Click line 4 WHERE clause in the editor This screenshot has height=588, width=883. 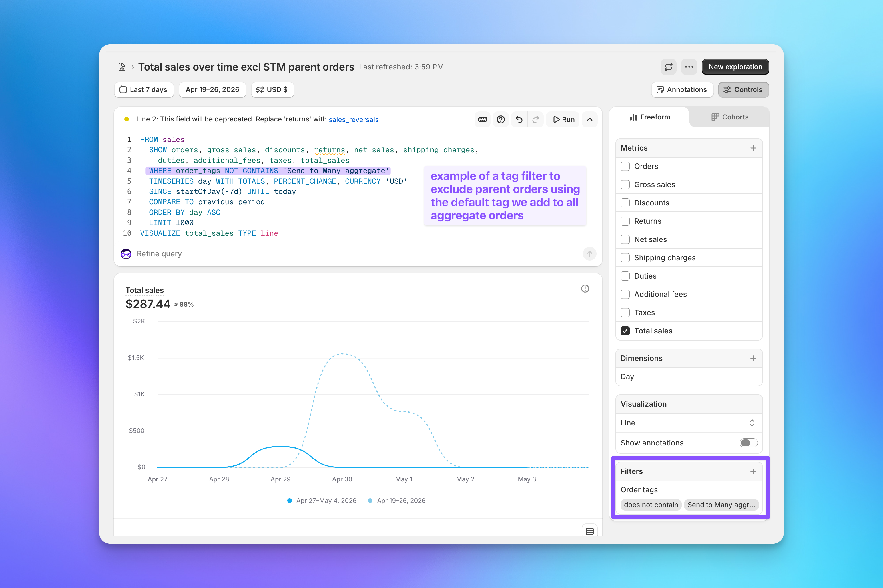tap(268, 171)
